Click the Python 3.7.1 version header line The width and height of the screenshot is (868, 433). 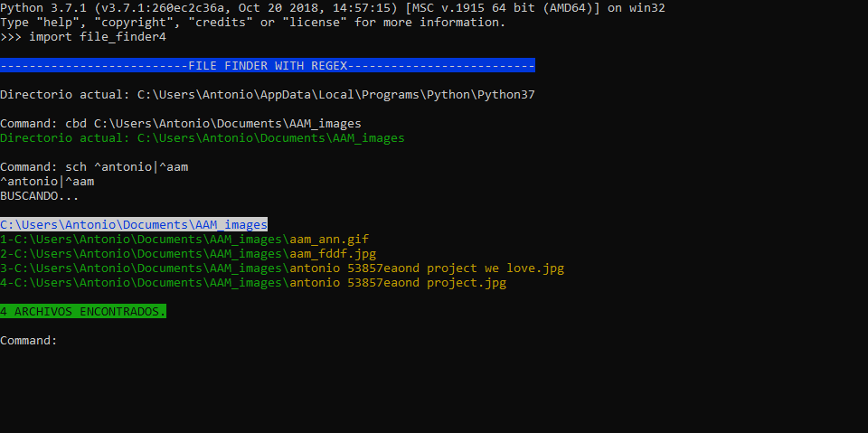[333, 8]
